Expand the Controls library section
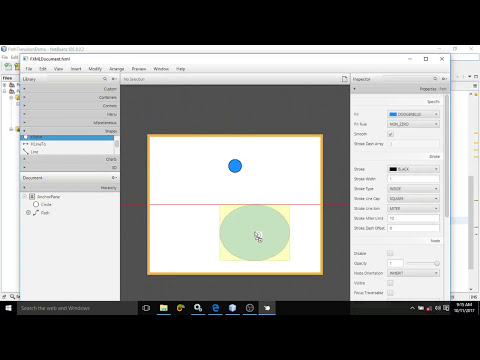 point(70,106)
